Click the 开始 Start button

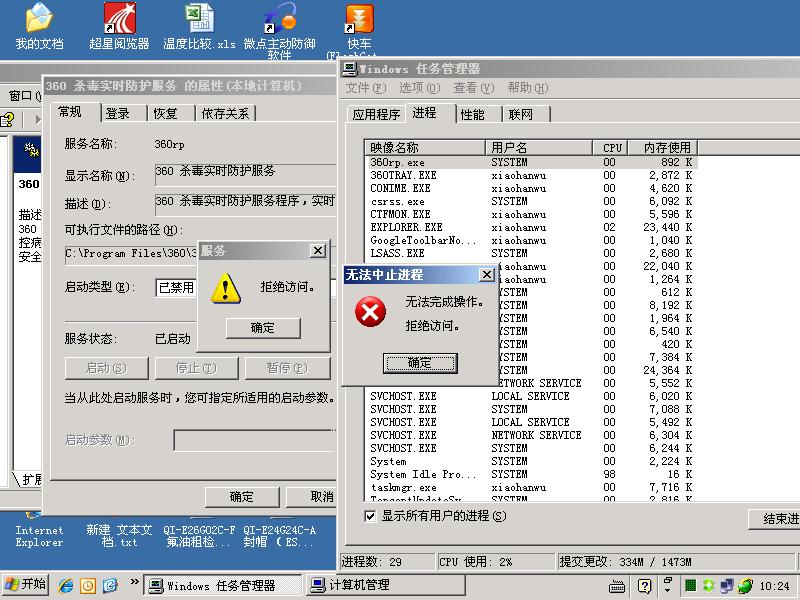tap(25, 585)
